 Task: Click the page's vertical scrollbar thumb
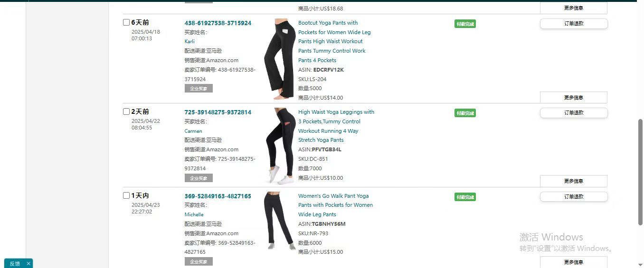pos(640,172)
